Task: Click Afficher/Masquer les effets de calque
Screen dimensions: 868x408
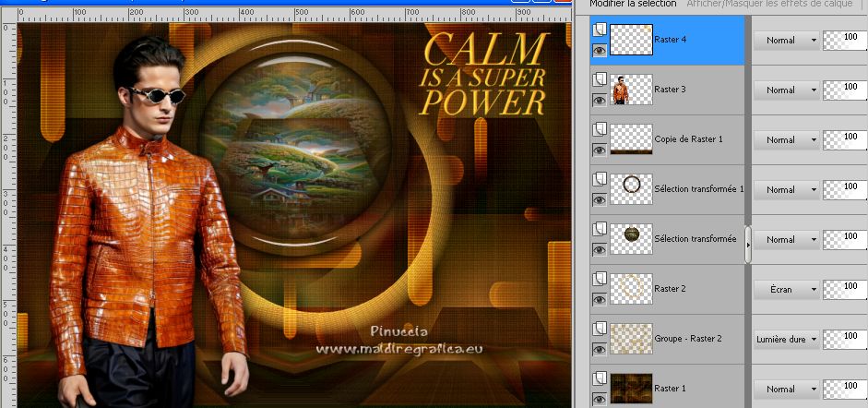Action: pyautogui.click(x=769, y=4)
